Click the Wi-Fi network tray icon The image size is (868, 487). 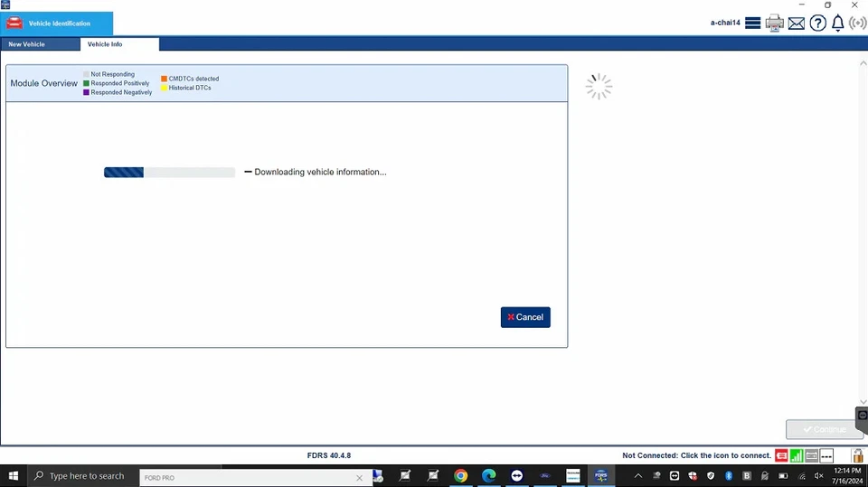click(801, 476)
